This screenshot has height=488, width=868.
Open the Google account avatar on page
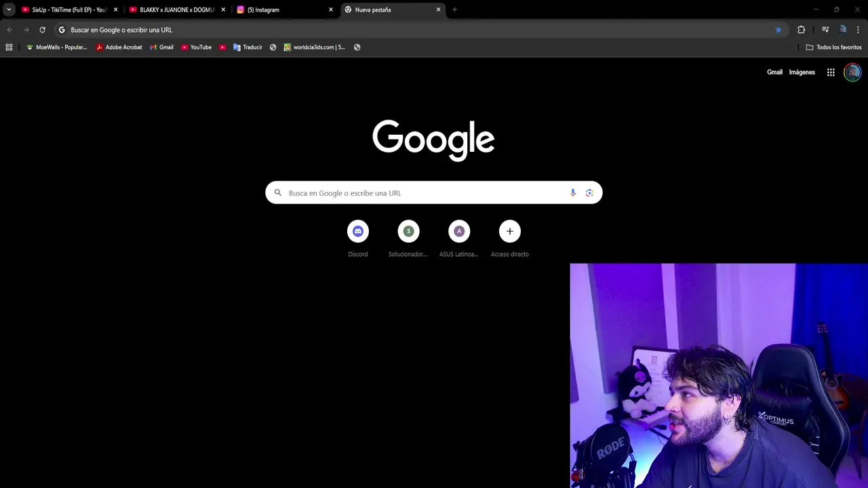[x=852, y=72]
